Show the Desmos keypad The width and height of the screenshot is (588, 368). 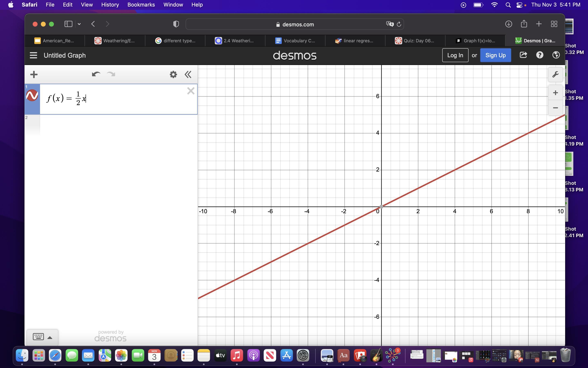[38, 337]
